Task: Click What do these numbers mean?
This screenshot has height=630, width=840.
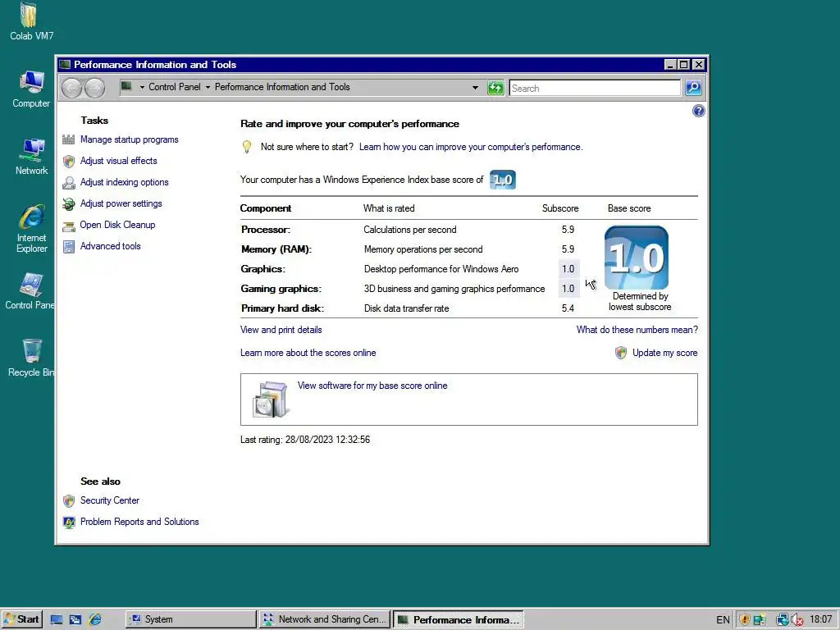Action: click(x=637, y=330)
